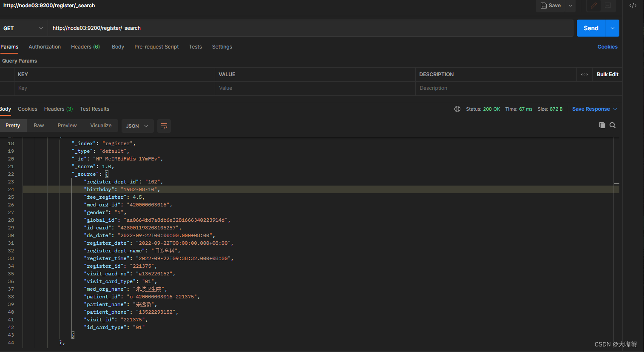
Task: Click the "visit_card_no" line
Action: [129, 274]
